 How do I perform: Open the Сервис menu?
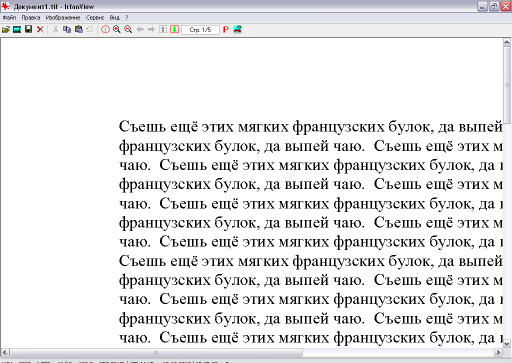95,17
